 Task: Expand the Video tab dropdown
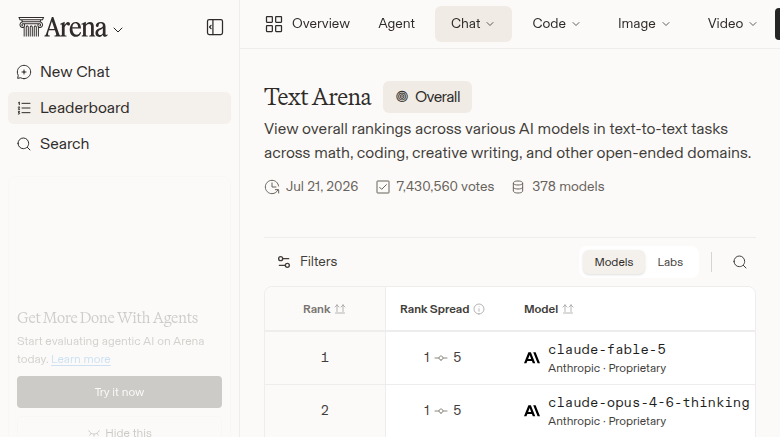point(753,24)
